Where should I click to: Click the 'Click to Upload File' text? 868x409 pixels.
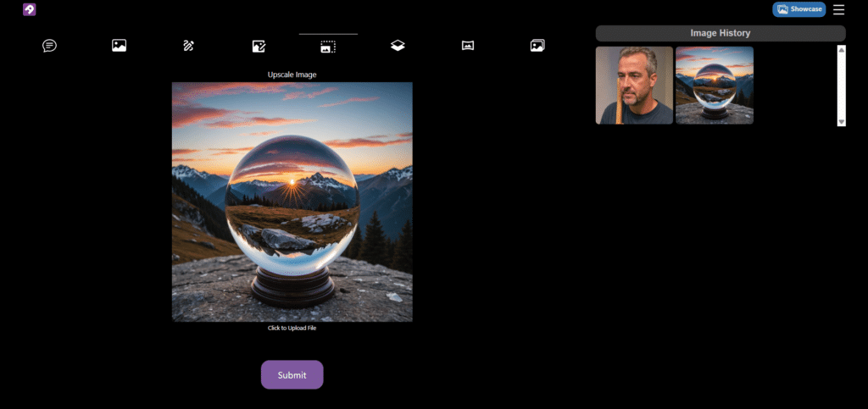tap(292, 328)
